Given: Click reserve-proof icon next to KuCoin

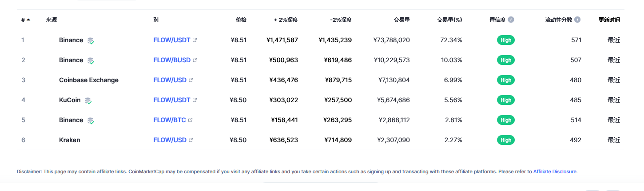Looking at the screenshot, I should (88, 100).
